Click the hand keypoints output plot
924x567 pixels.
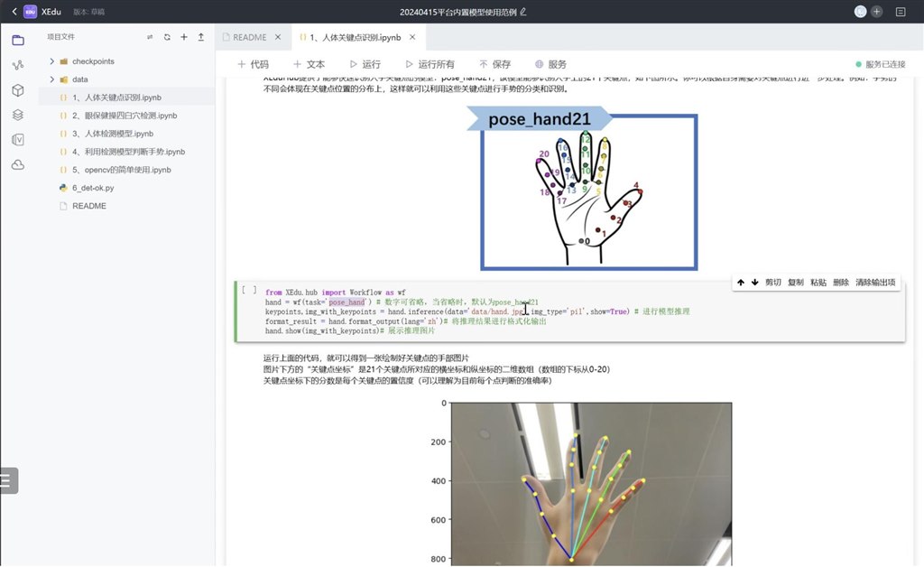[582, 482]
